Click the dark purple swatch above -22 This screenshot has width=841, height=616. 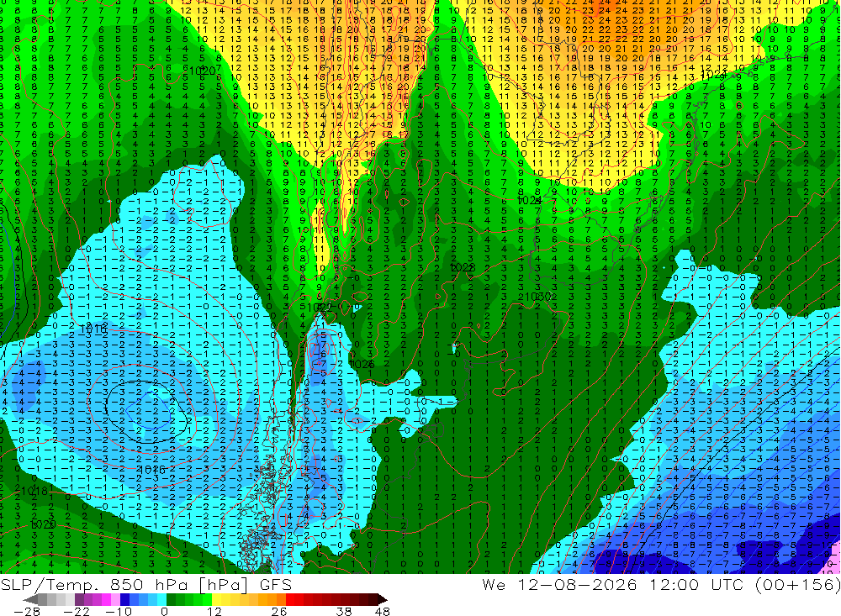79,599
